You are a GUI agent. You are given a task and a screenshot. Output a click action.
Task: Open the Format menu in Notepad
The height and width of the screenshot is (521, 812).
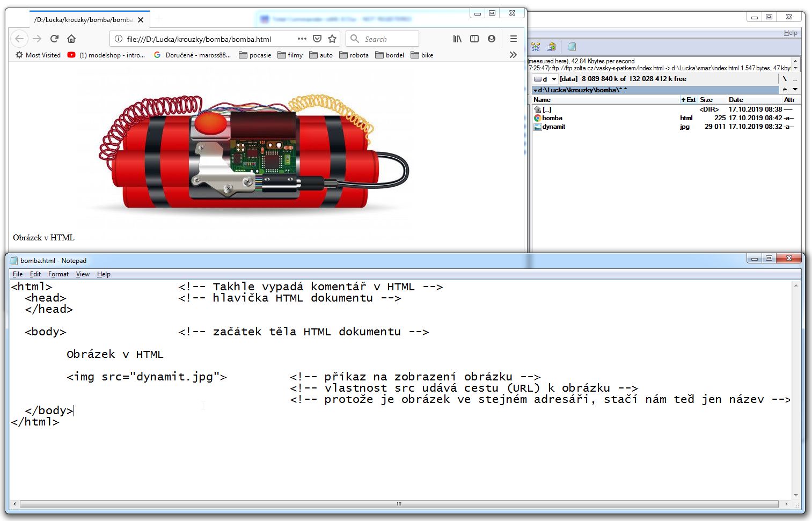point(58,274)
